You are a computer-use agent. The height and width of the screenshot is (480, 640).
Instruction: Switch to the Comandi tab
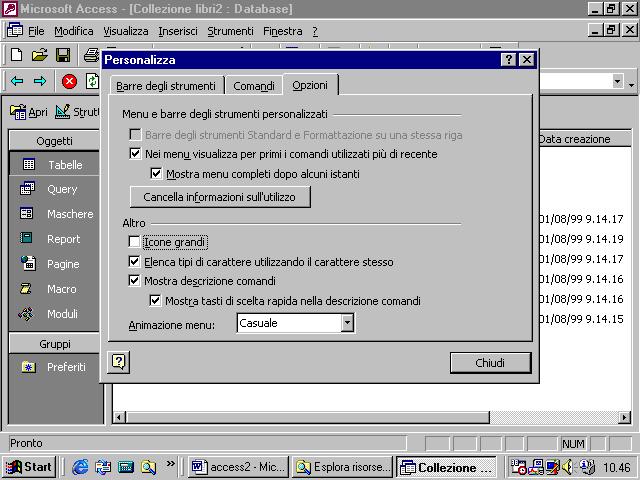click(254, 86)
